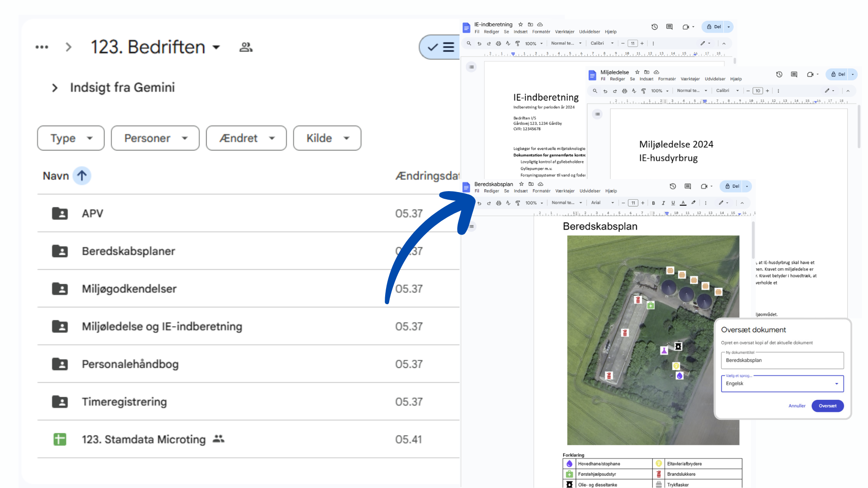Click the Ny dokumenttitel input field
868x488 pixels.
782,361
